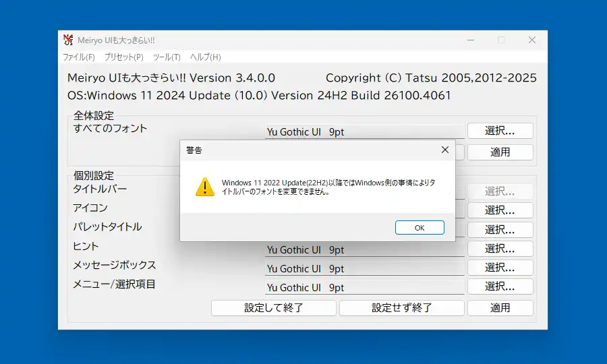Open the ヘルプ(H) menu
The image size is (607, 364).
(x=206, y=57)
